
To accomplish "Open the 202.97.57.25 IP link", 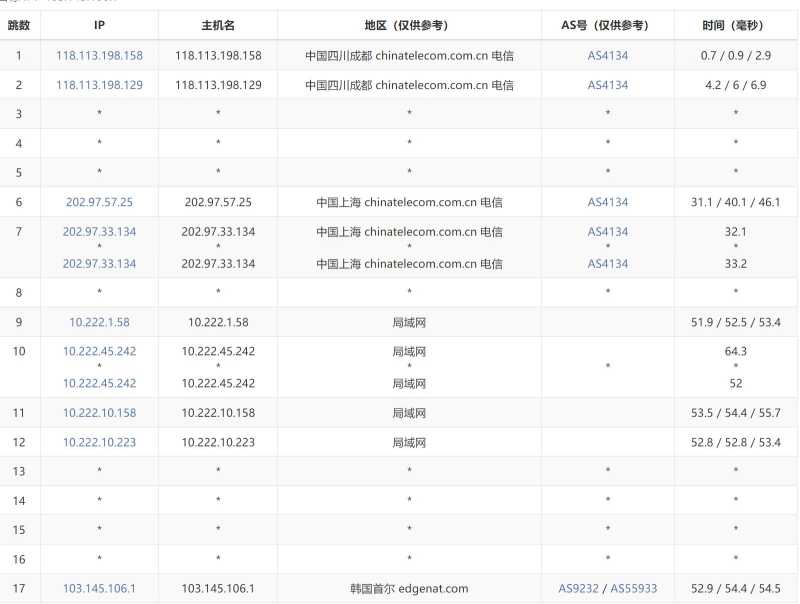I will click(97, 202).
